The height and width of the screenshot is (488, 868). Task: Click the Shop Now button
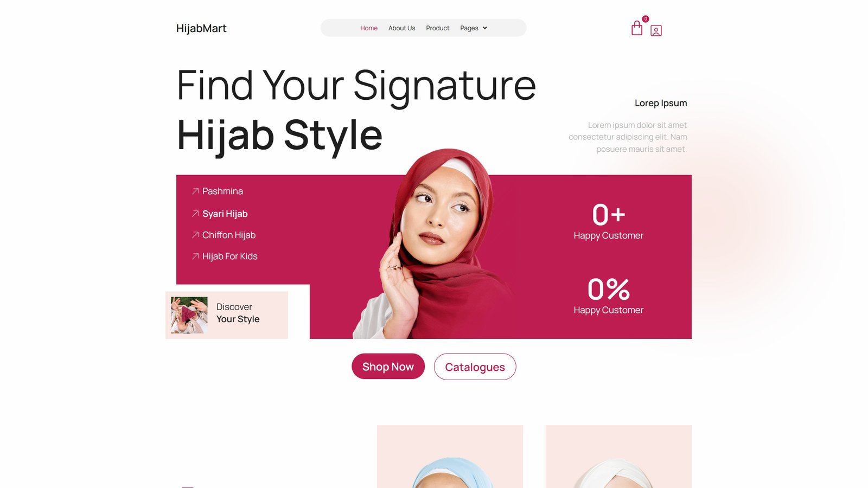pos(388,367)
